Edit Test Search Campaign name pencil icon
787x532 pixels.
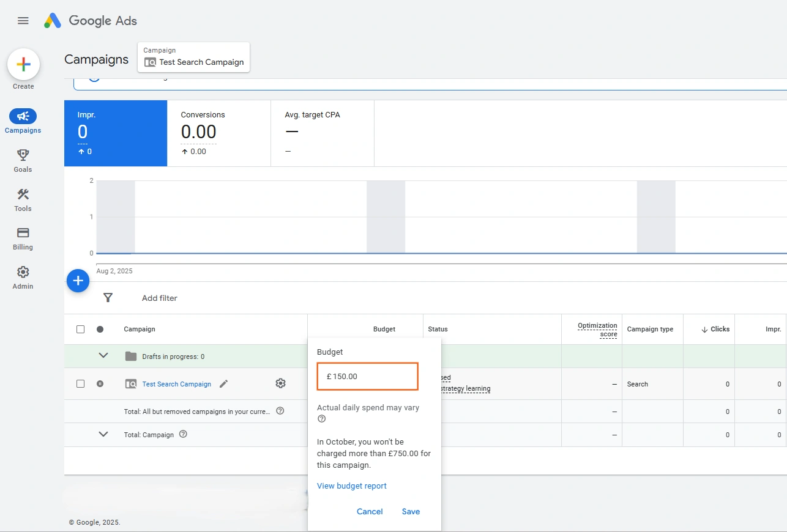[x=223, y=384]
